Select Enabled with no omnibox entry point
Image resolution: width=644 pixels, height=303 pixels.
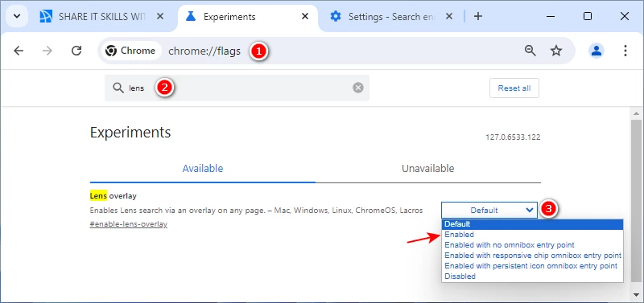(x=532, y=245)
